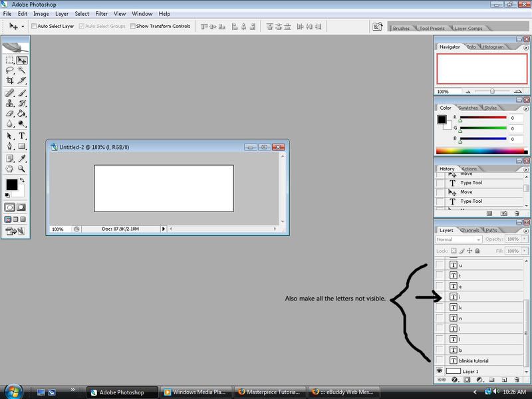
Task: Switch to Quick Mask mode
Action: click(21, 207)
